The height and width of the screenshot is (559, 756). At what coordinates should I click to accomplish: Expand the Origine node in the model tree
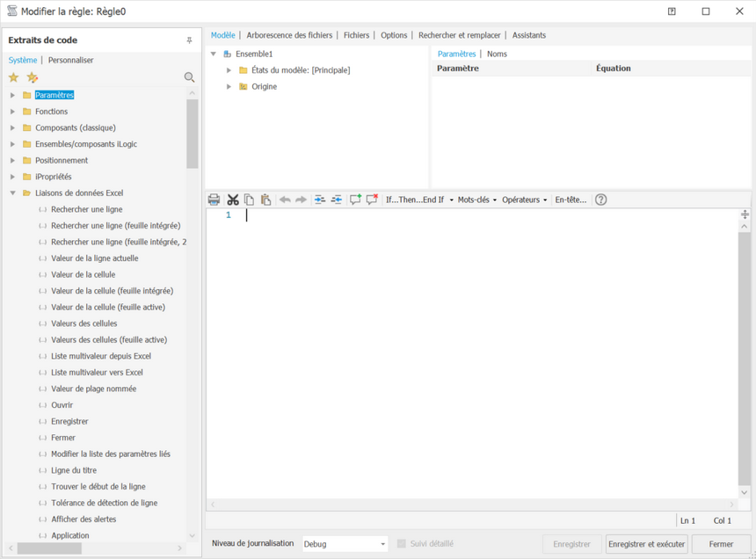(229, 86)
